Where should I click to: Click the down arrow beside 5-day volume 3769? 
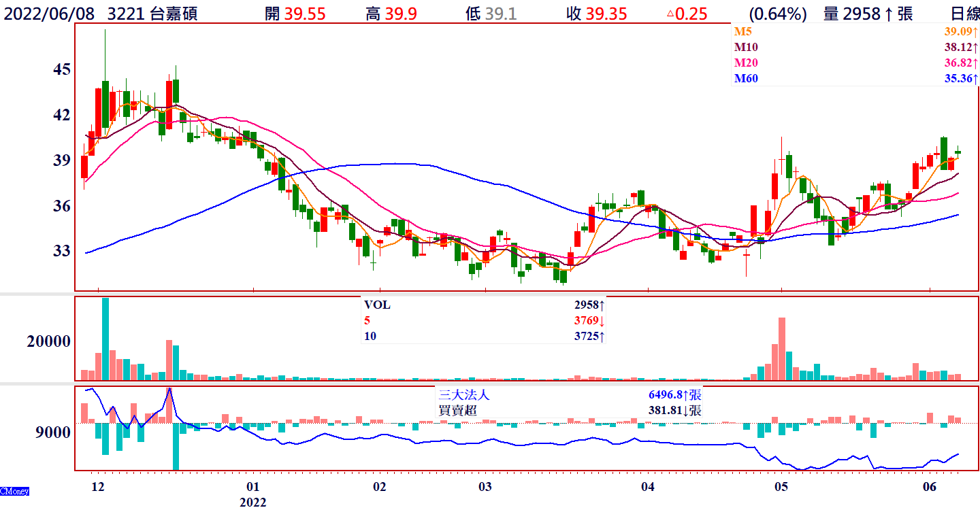(602, 321)
